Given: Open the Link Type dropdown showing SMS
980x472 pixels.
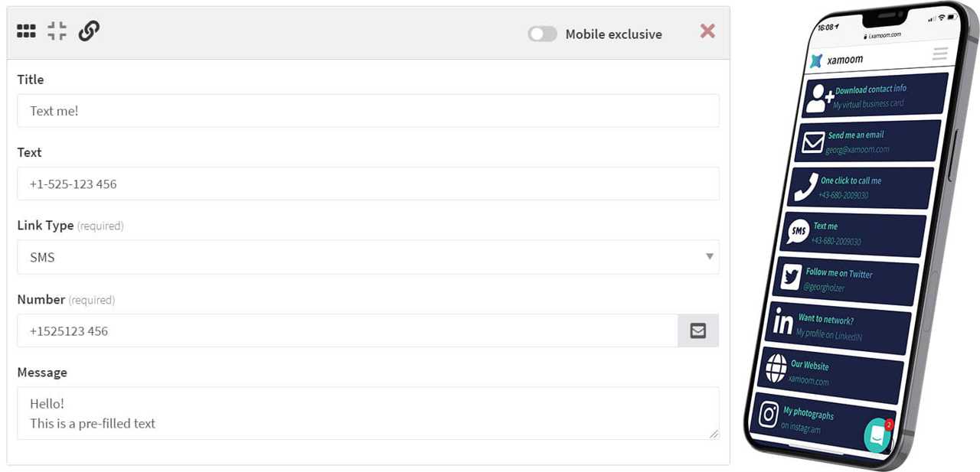Looking at the screenshot, I should click(368, 257).
